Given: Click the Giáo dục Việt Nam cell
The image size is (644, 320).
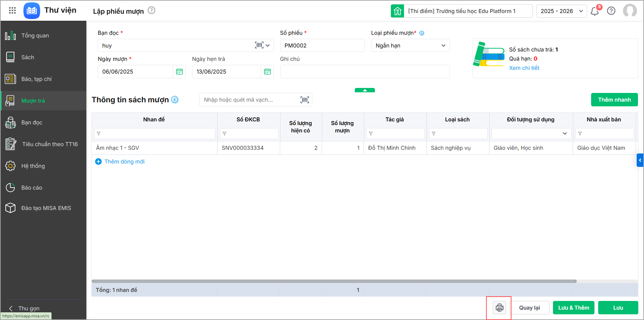Looking at the screenshot, I should point(604,148).
